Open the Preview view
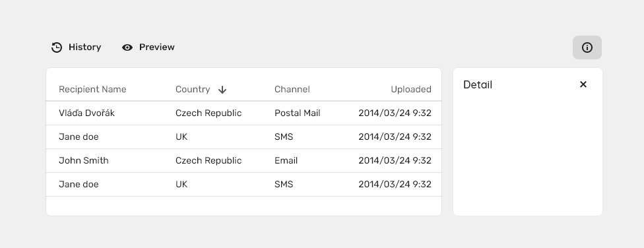This screenshot has width=644, height=248. (148, 47)
